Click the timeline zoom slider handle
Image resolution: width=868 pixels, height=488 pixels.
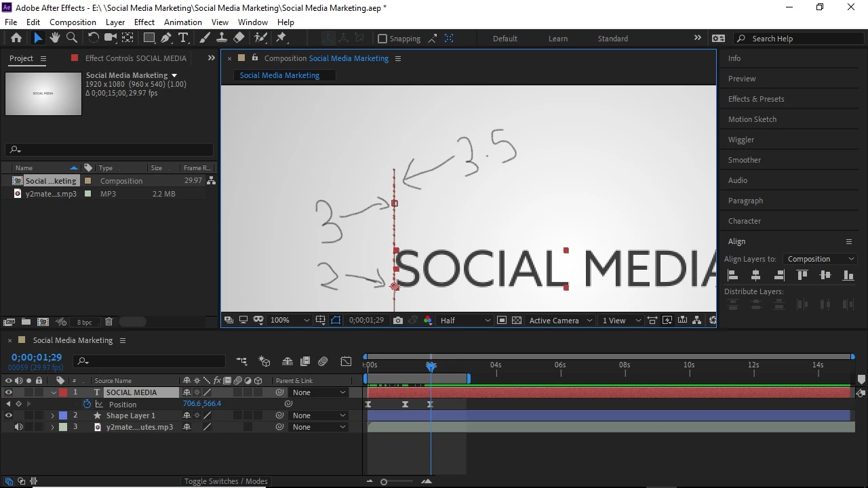click(384, 482)
